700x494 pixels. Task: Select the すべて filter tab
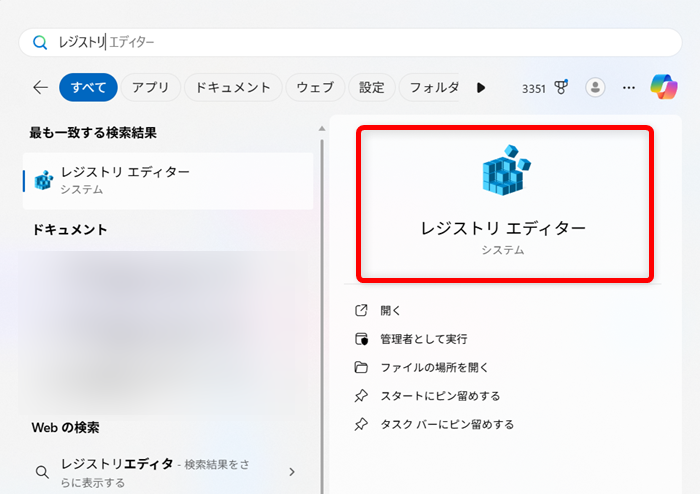click(88, 87)
